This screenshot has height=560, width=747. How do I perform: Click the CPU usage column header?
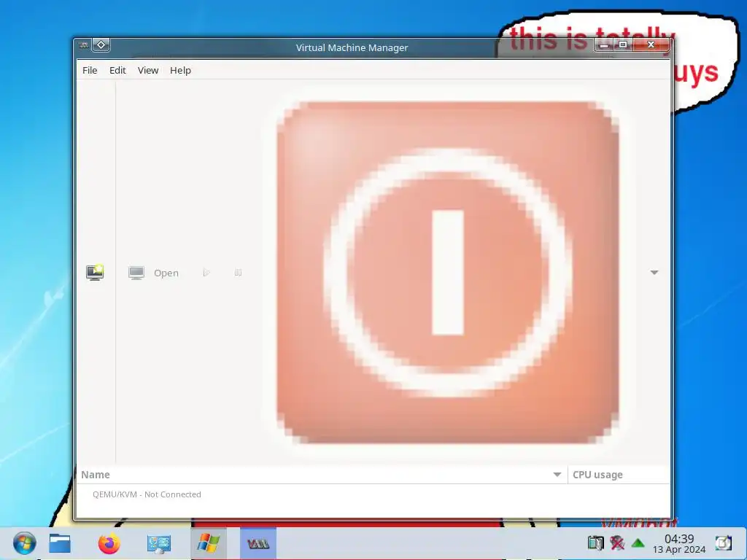click(x=619, y=475)
